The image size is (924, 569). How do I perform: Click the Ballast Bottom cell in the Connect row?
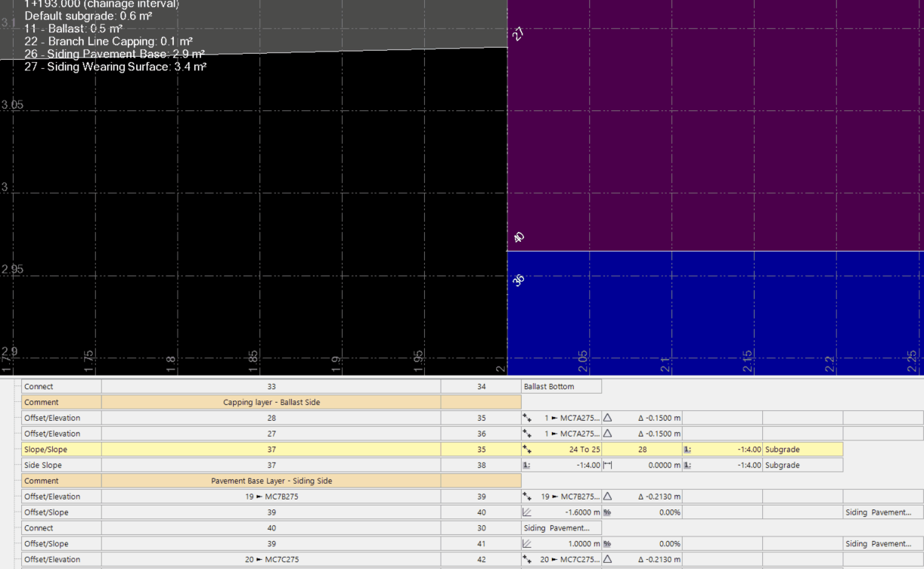click(x=560, y=386)
